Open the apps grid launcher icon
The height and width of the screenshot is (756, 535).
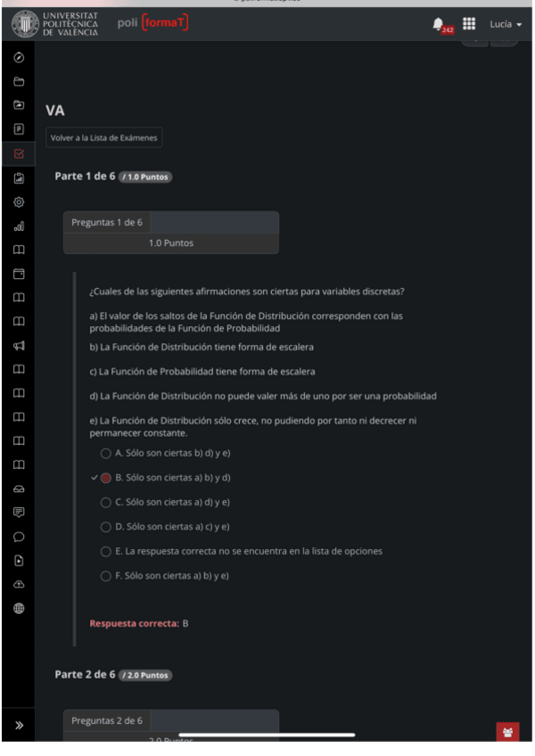point(468,24)
